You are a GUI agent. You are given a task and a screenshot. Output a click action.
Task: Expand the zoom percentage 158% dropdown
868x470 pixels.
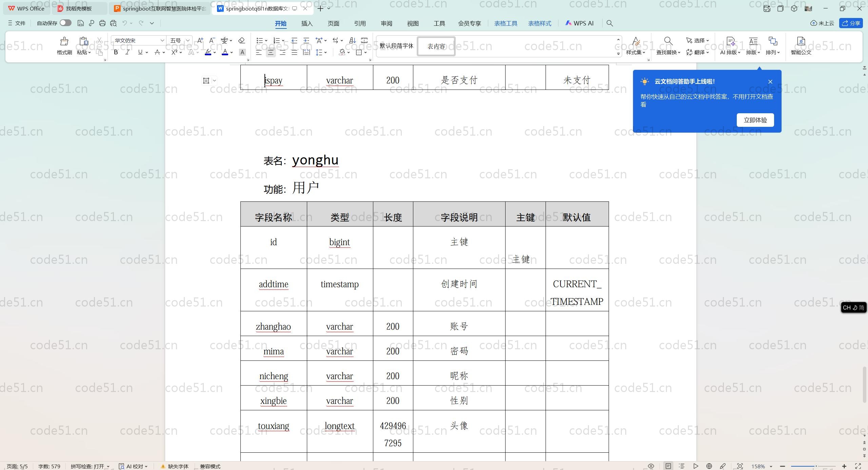pos(771,466)
